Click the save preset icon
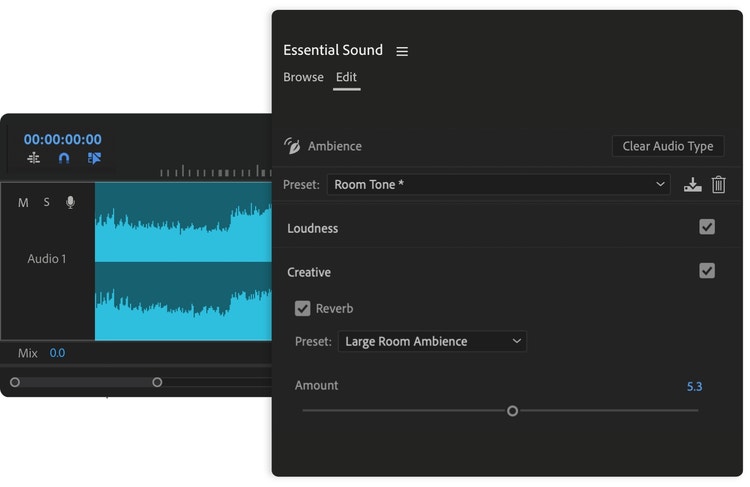Image resolution: width=750 pixels, height=487 pixels. pos(692,185)
